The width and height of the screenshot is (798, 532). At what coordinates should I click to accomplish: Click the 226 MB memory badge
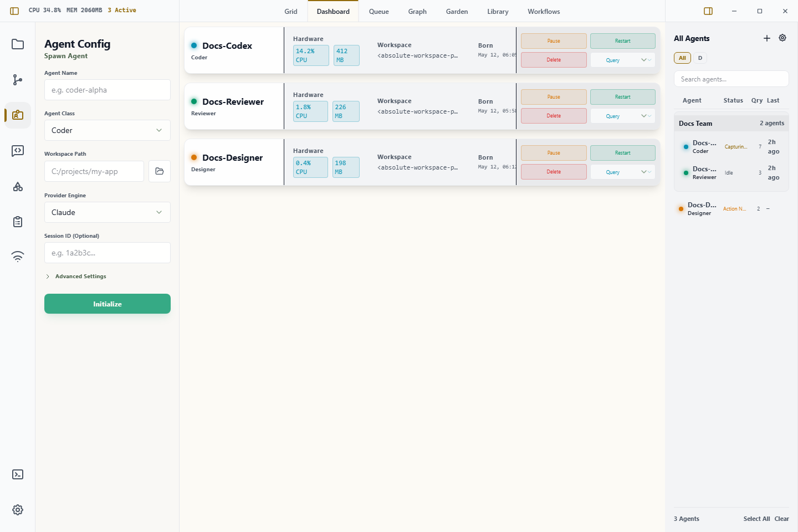(x=346, y=111)
